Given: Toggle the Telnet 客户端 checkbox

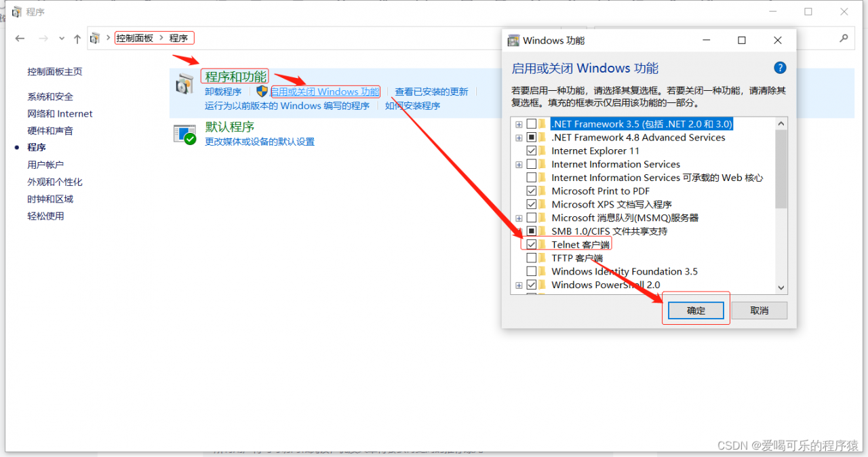Looking at the screenshot, I should 532,244.
